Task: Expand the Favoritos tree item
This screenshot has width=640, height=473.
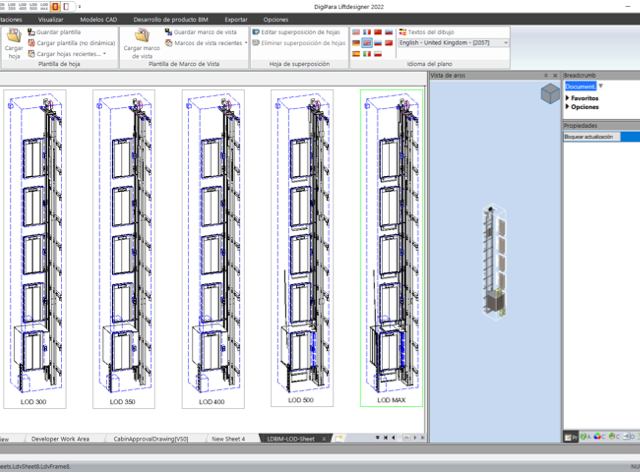Action: point(567,98)
